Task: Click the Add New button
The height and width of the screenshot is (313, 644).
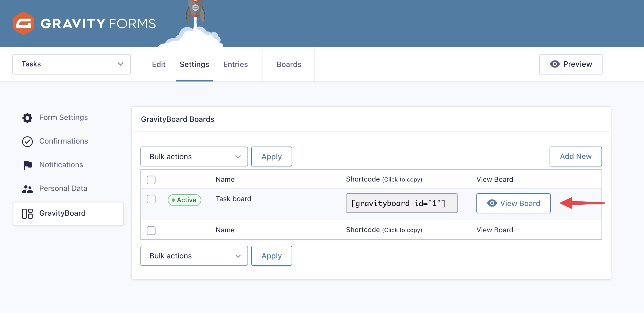Action: coord(576,156)
